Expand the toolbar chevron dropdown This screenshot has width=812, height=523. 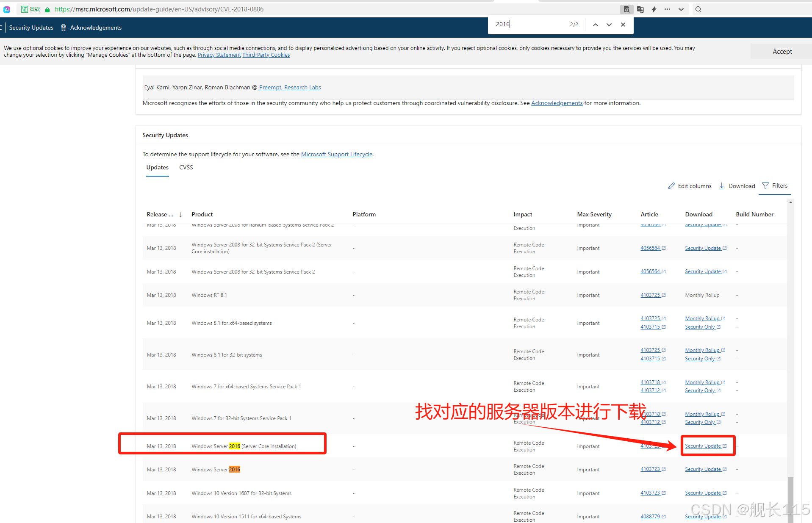tap(681, 9)
